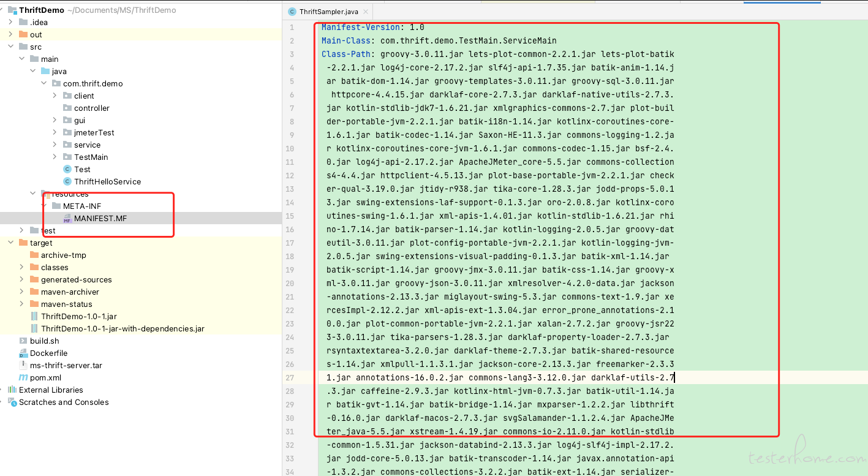Viewport: 868px width, 476px height.
Task: Click the ms-thrift-server.tar file icon
Action: (23, 365)
